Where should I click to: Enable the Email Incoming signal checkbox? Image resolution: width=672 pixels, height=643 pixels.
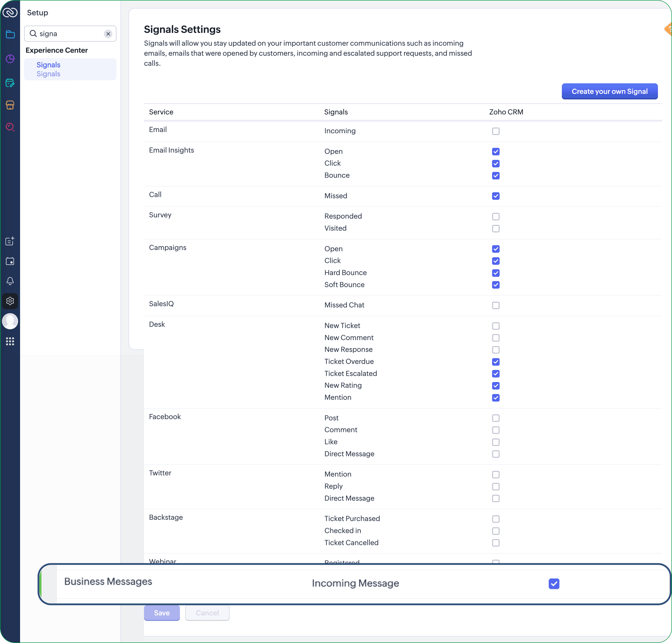point(496,131)
